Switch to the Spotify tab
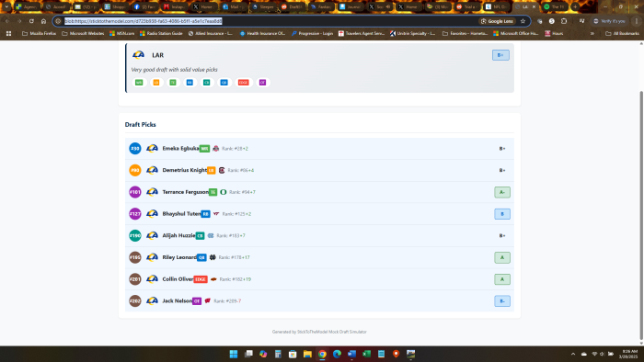Image resolution: width=644 pixels, height=362 pixels. (555, 6)
